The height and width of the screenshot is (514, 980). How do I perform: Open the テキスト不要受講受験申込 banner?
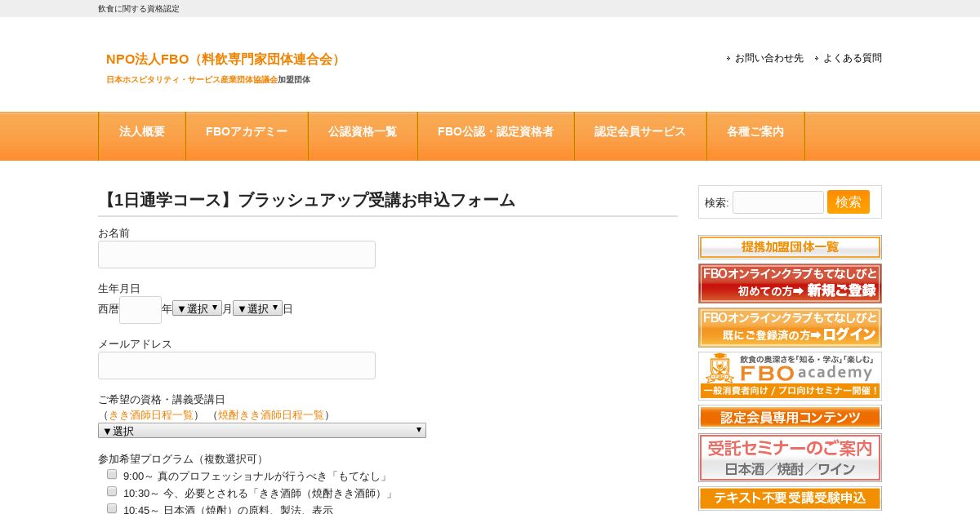point(790,498)
